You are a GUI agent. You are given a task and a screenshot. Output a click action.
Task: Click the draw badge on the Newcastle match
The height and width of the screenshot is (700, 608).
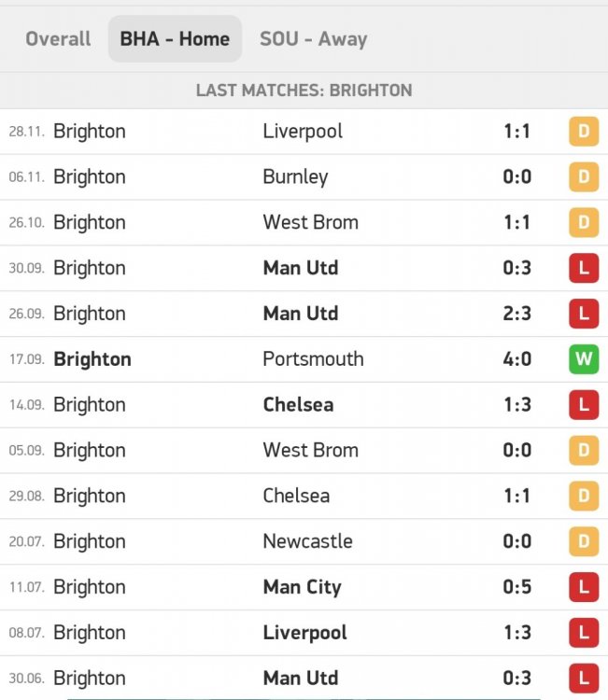(x=584, y=542)
